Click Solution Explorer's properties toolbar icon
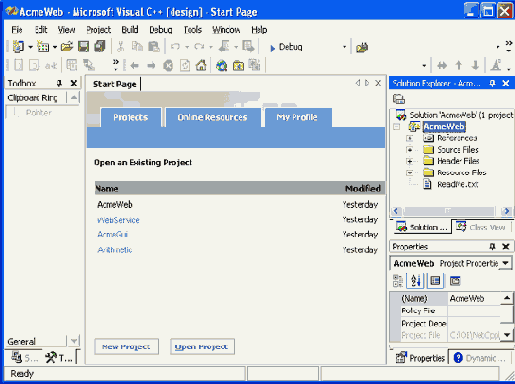 (399, 99)
